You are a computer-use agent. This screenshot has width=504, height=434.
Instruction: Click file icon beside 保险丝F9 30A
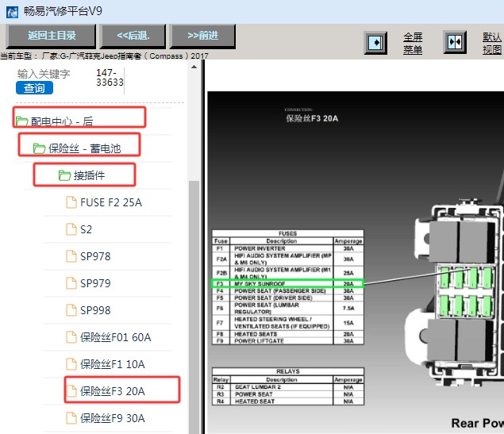(71, 418)
